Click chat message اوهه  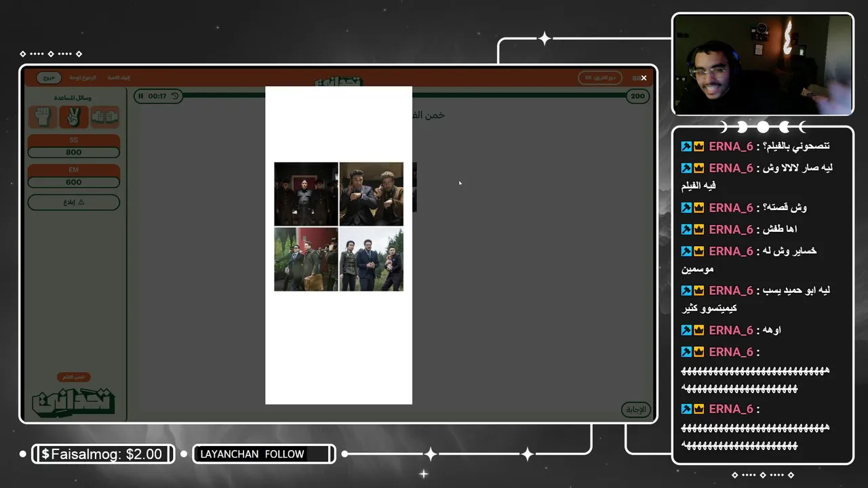pyautogui.click(x=772, y=330)
